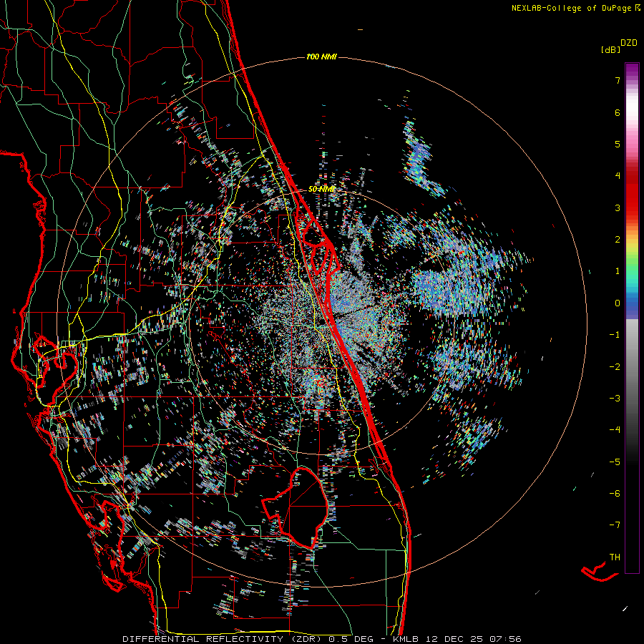Viewport: 644px width, 644px height.
Task: Click the -2 value on color scale
Action: (615, 367)
